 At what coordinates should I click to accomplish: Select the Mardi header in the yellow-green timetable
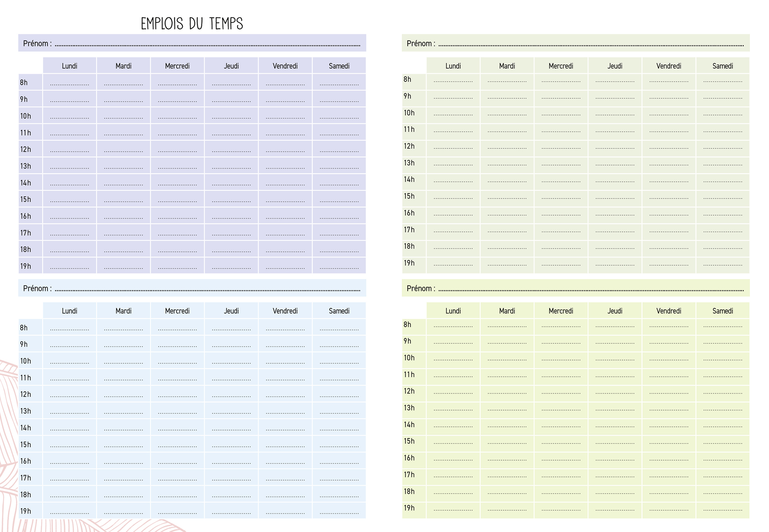click(507, 311)
